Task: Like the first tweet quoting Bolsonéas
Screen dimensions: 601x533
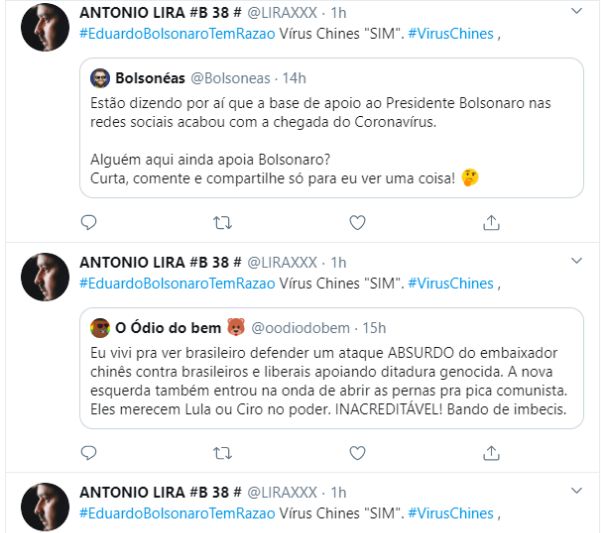Action: coord(357,223)
